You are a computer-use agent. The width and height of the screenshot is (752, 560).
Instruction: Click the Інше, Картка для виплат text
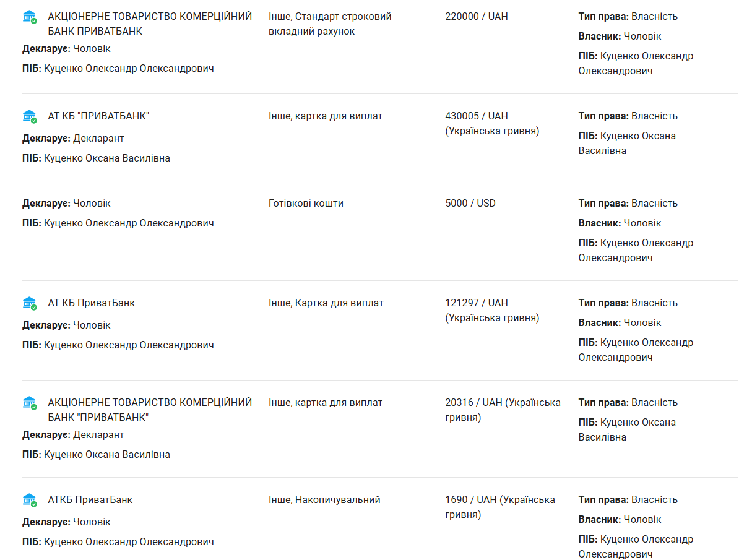[x=326, y=303]
